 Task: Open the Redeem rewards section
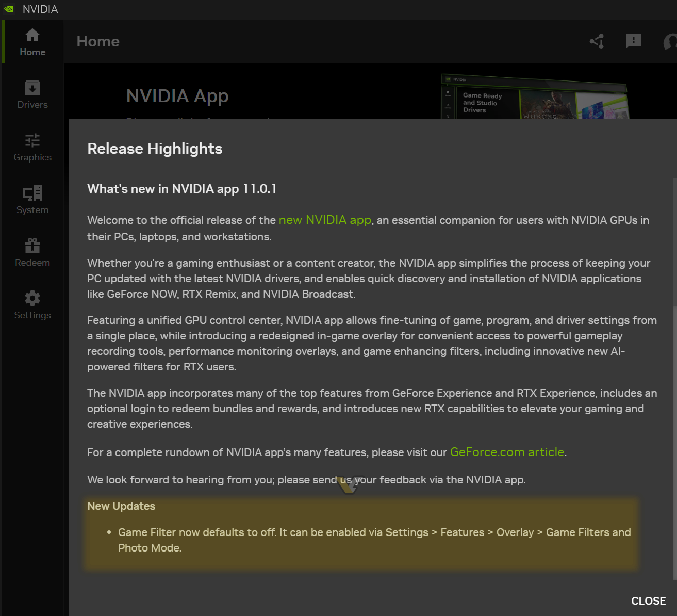[x=32, y=252]
